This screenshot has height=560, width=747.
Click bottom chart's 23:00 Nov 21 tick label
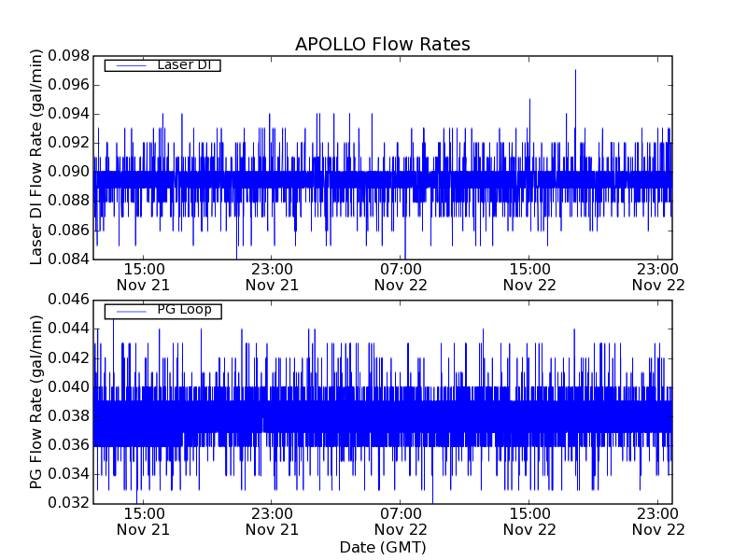coord(272,521)
